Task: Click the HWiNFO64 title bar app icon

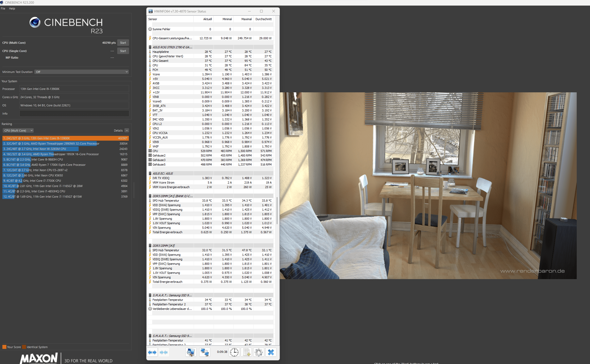Action: tap(151, 11)
